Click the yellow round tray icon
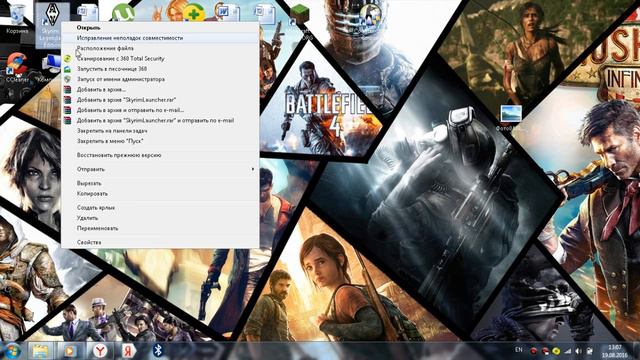Screen dimensions: 640x360 pos(556,351)
